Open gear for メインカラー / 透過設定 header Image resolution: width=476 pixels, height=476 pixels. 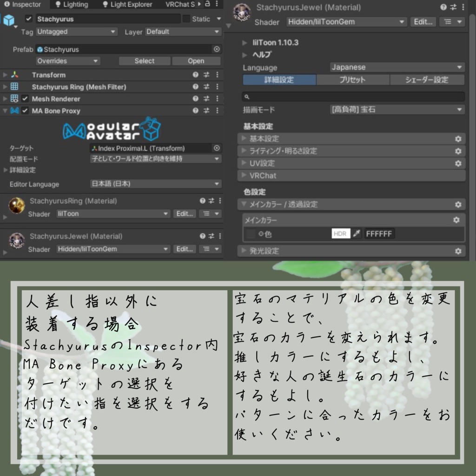pyautogui.click(x=458, y=205)
